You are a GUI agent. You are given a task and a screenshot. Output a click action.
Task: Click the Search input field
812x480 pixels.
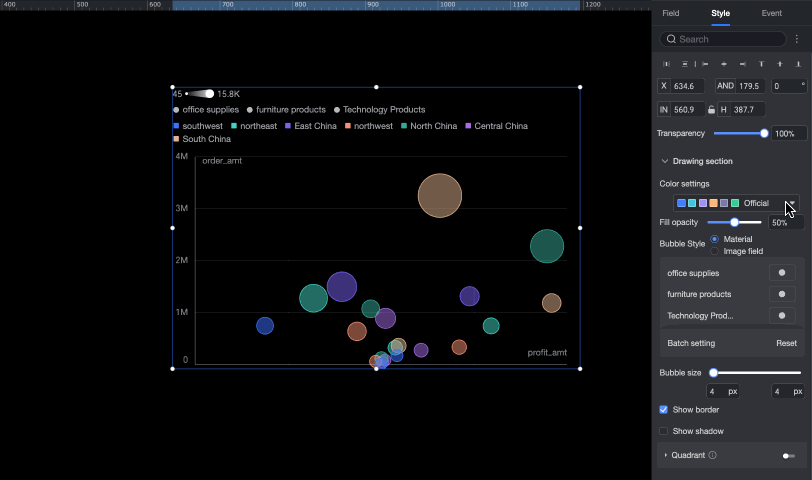(x=723, y=39)
